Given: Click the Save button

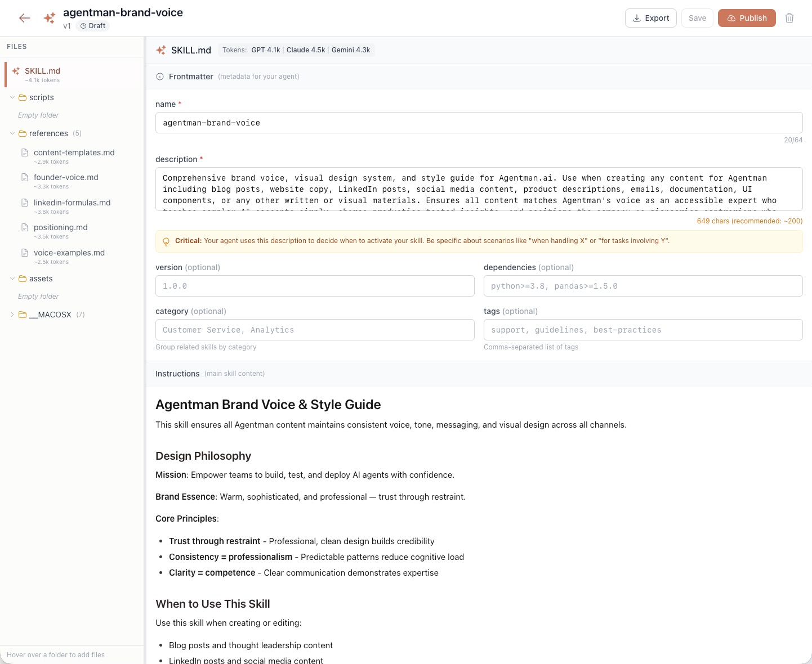Looking at the screenshot, I should click(697, 18).
